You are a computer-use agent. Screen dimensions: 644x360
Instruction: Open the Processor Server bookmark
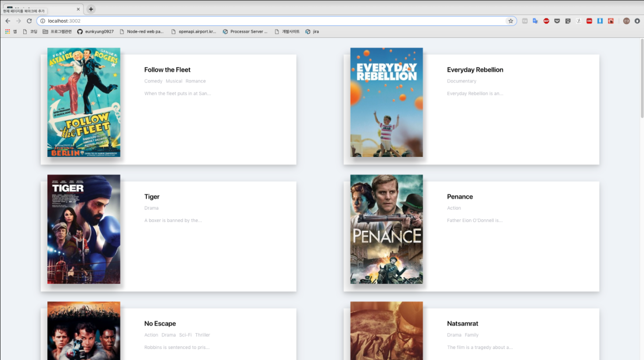tap(245, 32)
